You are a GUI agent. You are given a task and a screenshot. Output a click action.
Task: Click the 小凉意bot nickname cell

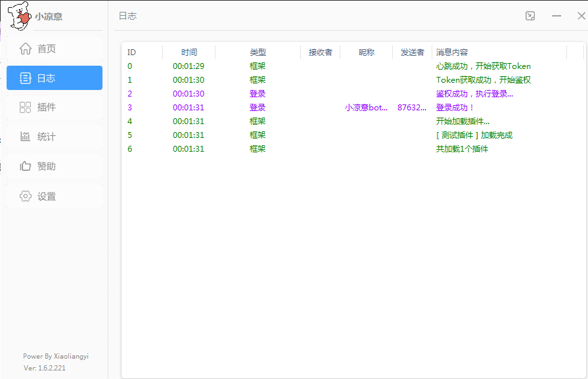tap(366, 108)
